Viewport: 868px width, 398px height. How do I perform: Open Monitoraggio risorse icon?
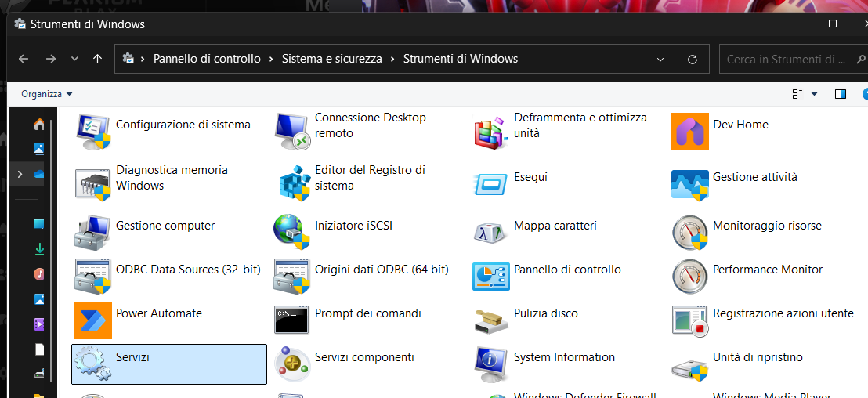pos(689,233)
